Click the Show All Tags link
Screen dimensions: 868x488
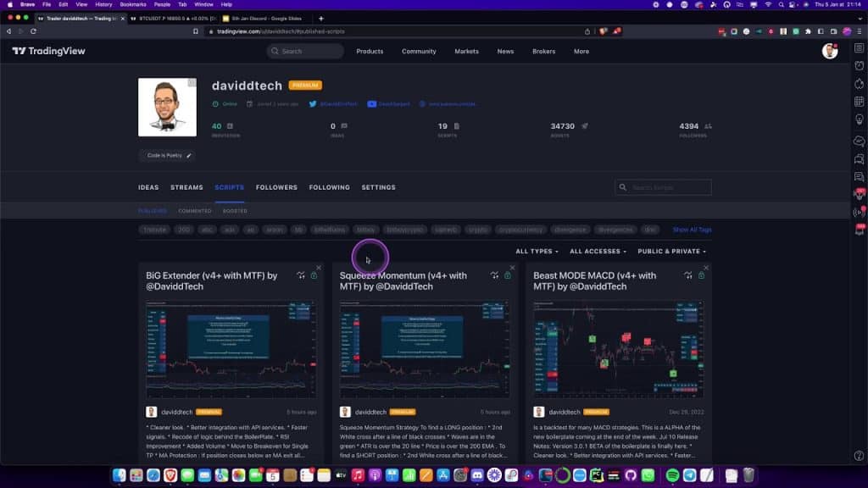(692, 230)
